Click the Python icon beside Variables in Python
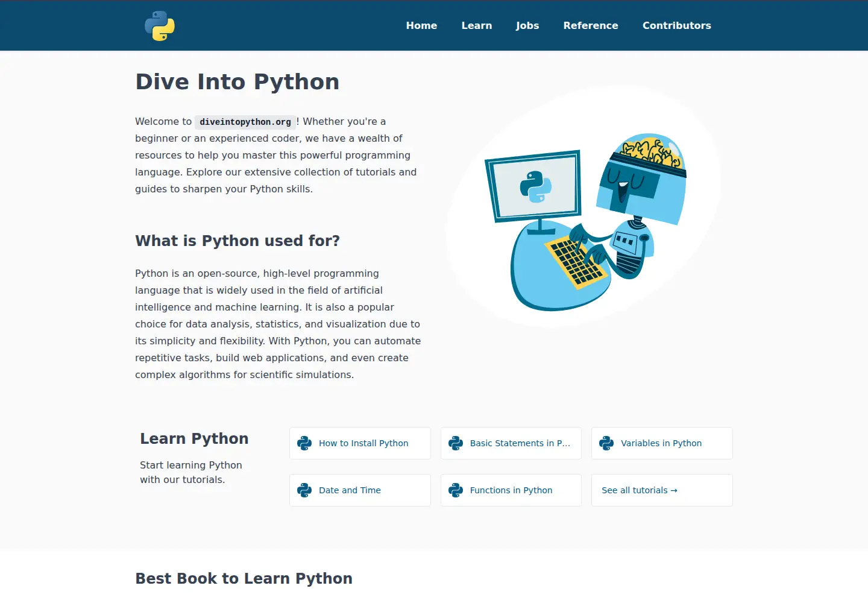The height and width of the screenshot is (603, 868). point(606,443)
